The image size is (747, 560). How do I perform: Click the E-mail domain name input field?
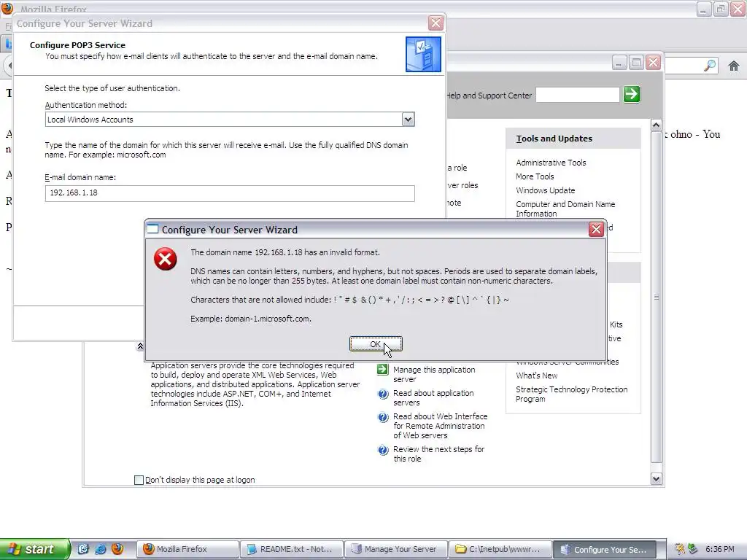pos(230,192)
